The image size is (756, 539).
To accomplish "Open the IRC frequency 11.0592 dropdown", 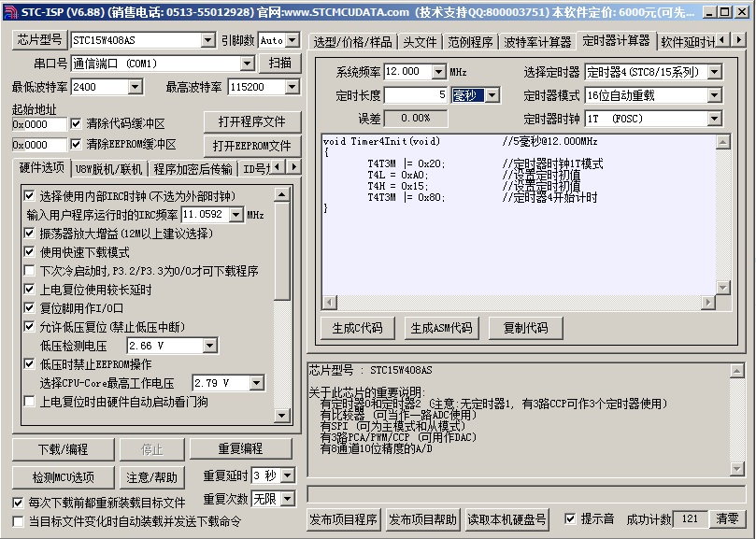I will coord(235,215).
